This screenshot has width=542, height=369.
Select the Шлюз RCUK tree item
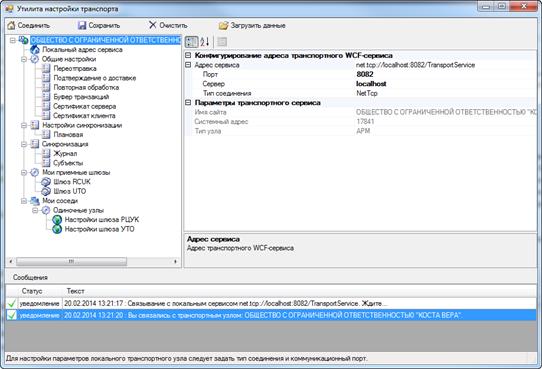tap(72, 182)
